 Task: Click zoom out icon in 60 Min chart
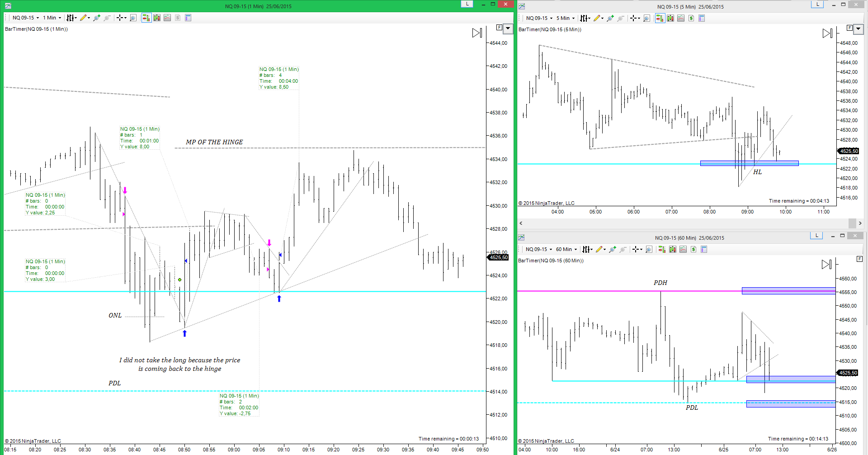[x=623, y=249]
